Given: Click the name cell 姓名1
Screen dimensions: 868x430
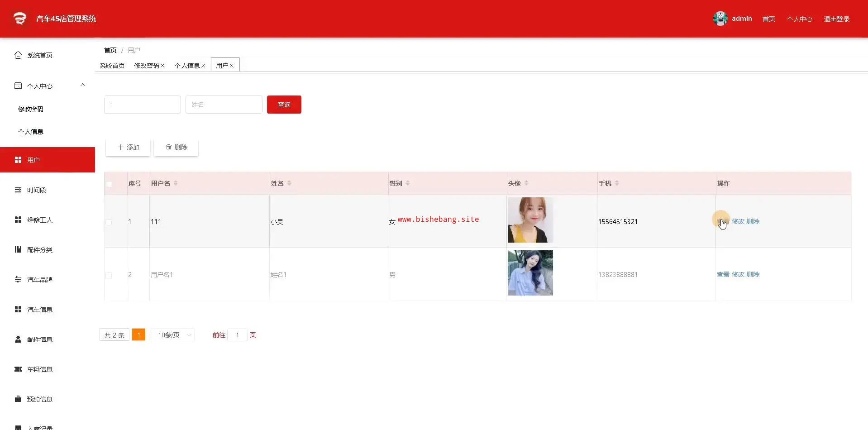Looking at the screenshot, I should click(x=278, y=275).
